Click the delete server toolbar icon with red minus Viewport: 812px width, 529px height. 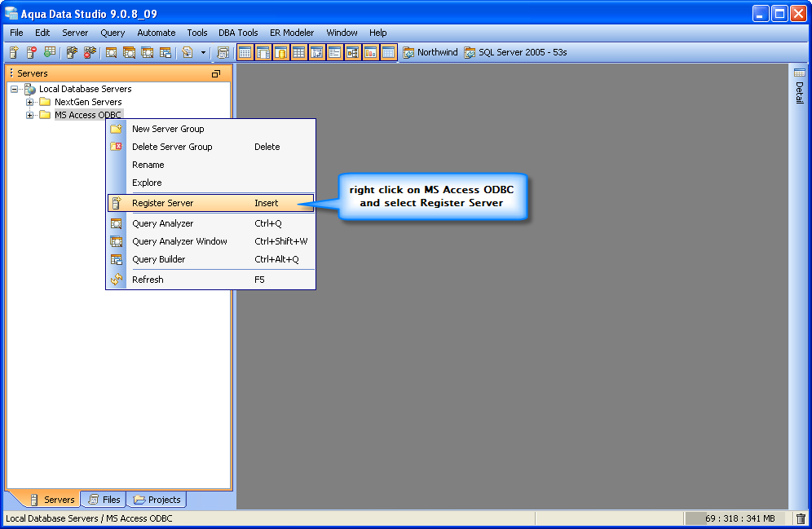[x=32, y=52]
